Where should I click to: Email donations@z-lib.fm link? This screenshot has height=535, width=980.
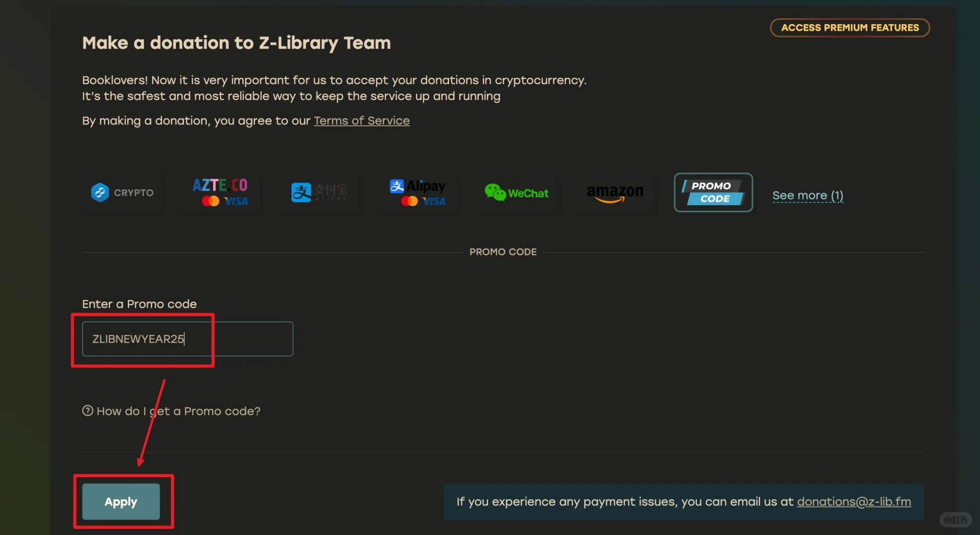tap(854, 502)
